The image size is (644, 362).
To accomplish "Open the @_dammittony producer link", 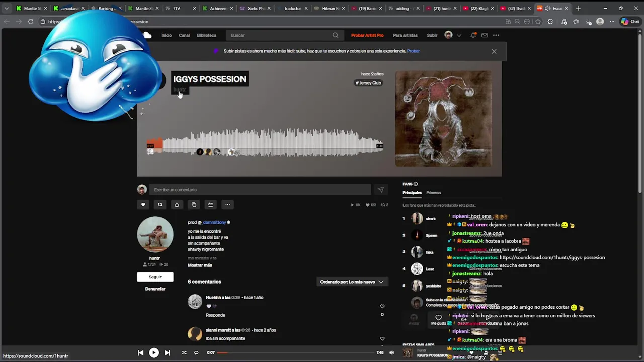I will [x=214, y=223].
